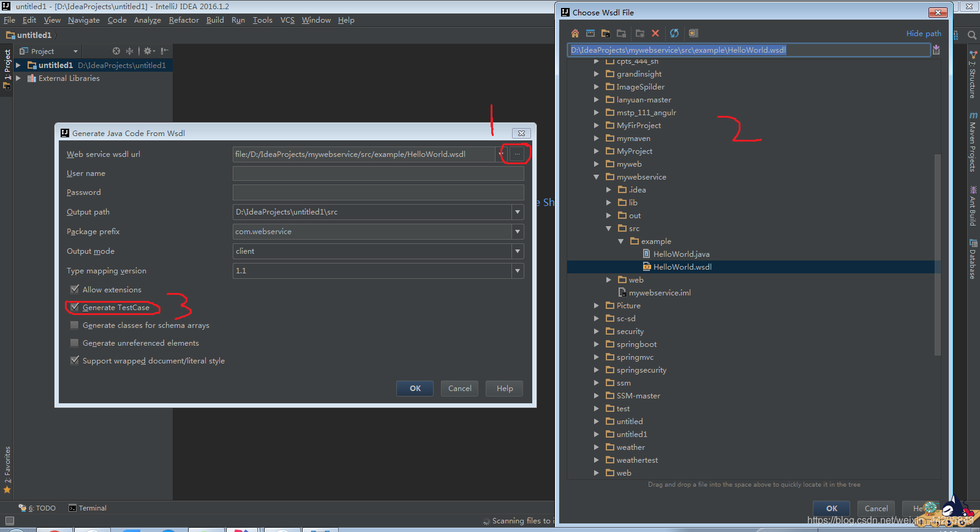Click the search everywhere magnifier icon
Image resolution: width=980 pixels, height=532 pixels.
point(972,36)
